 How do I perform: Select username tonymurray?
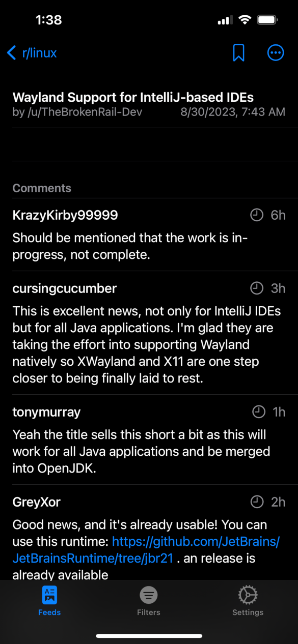point(46,412)
